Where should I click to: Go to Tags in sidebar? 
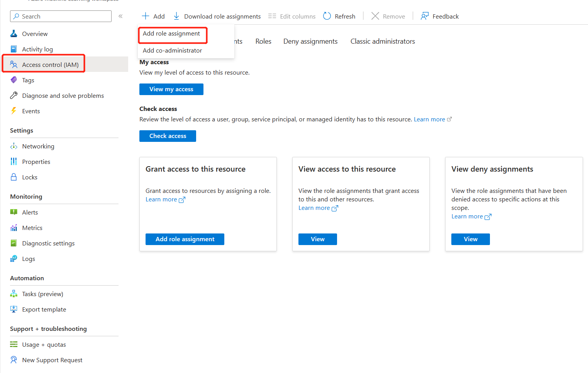point(28,80)
